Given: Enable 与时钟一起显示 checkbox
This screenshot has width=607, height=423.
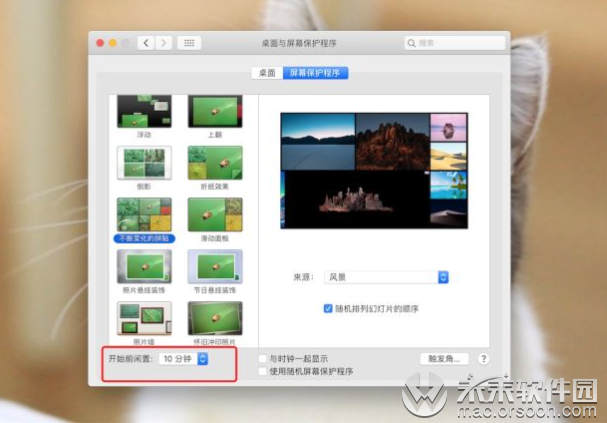Looking at the screenshot, I should [x=262, y=358].
